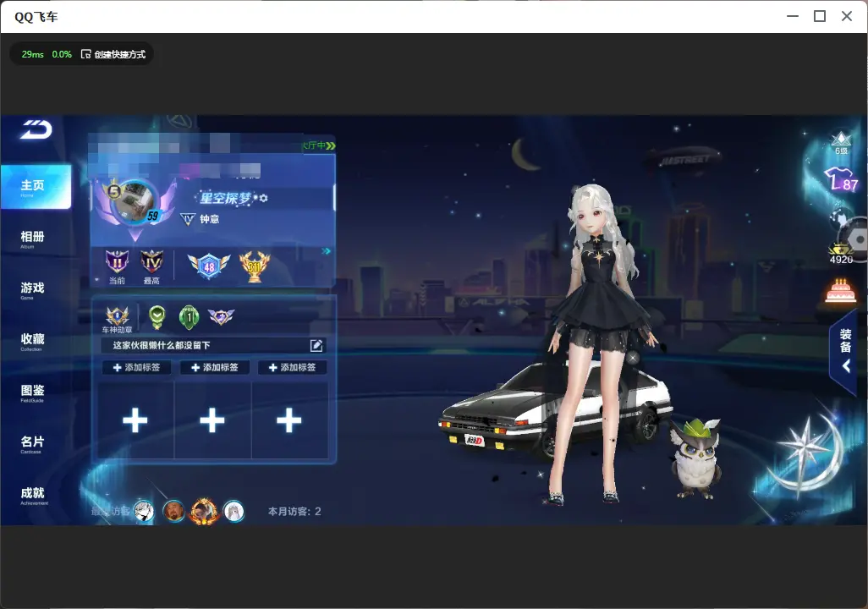
Task: Click the green 大厅中 status link
Action: 319,145
